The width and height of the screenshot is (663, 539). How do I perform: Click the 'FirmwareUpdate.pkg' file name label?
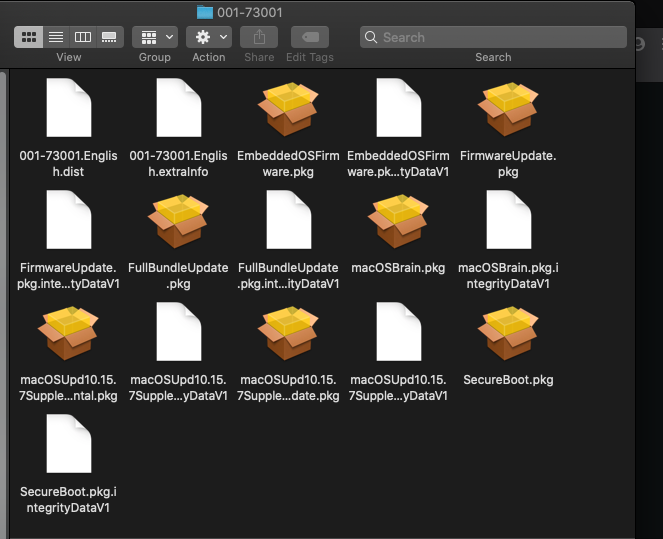[508, 164]
